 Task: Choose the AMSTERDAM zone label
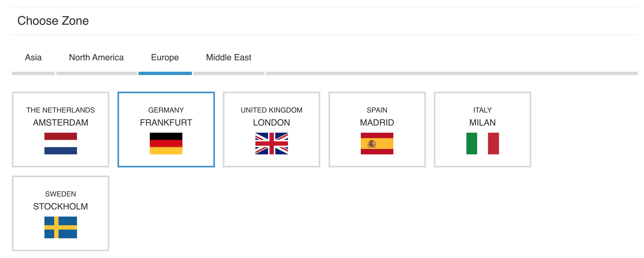60,122
